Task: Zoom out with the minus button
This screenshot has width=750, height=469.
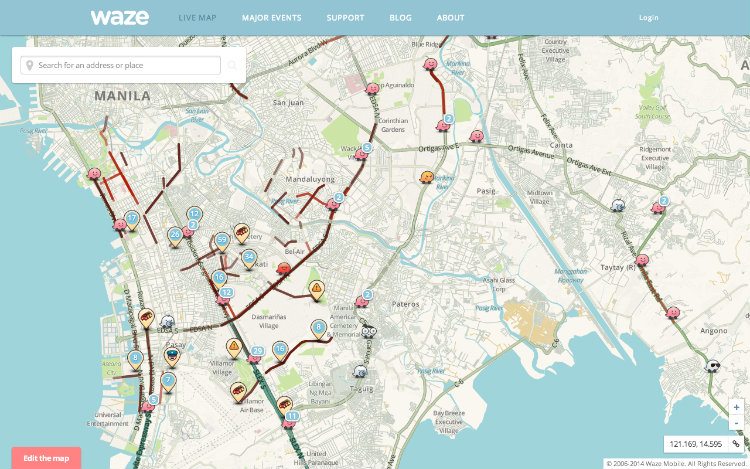Action: [736, 423]
